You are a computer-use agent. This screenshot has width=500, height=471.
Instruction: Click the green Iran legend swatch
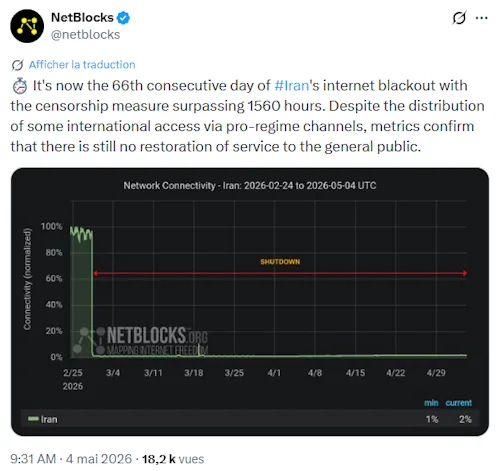click(x=33, y=419)
